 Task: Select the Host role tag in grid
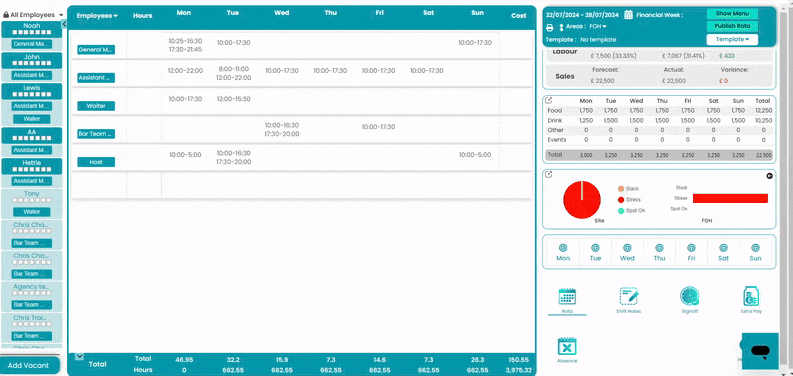pos(96,162)
